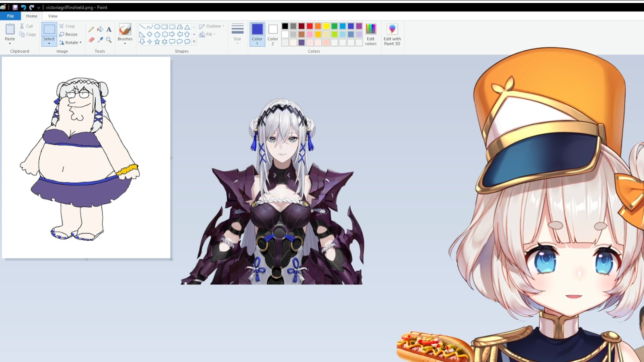This screenshot has width=644, height=362.
Task: Click Edit with Paint 3D
Action: (392, 34)
